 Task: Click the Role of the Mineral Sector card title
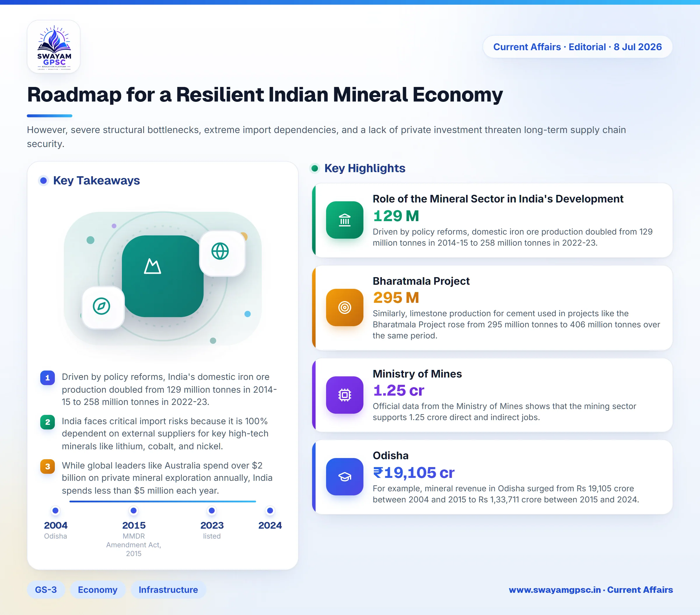tap(498, 199)
